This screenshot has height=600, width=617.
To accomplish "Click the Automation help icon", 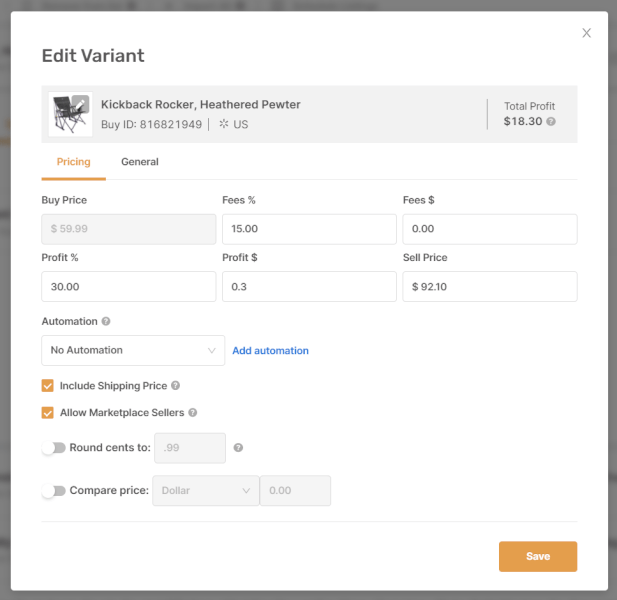I will (106, 321).
